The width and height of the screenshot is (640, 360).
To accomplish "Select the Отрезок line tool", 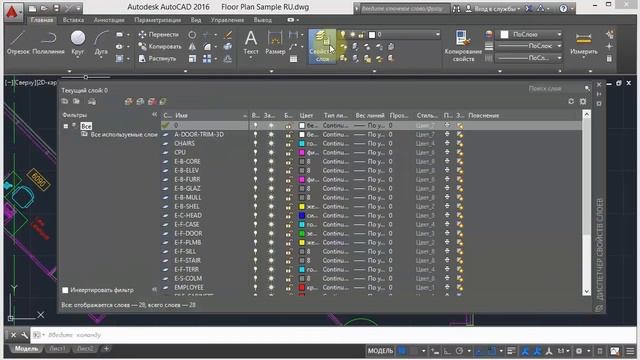I will [18, 43].
